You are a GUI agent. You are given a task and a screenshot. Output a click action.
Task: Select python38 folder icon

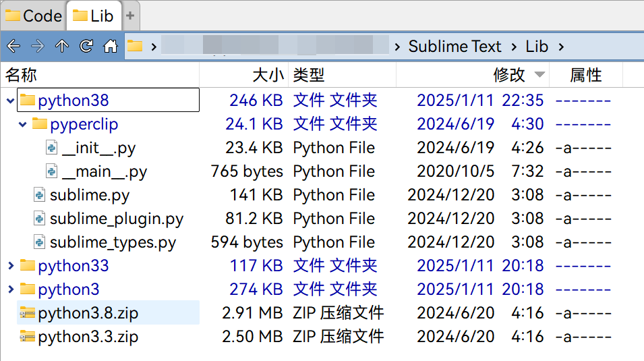(x=28, y=100)
